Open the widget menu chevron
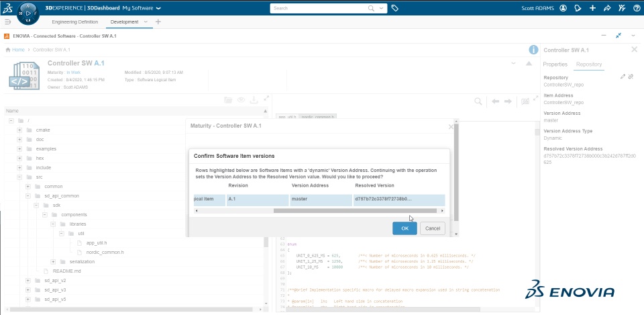The height and width of the screenshot is (315, 644). (x=633, y=36)
